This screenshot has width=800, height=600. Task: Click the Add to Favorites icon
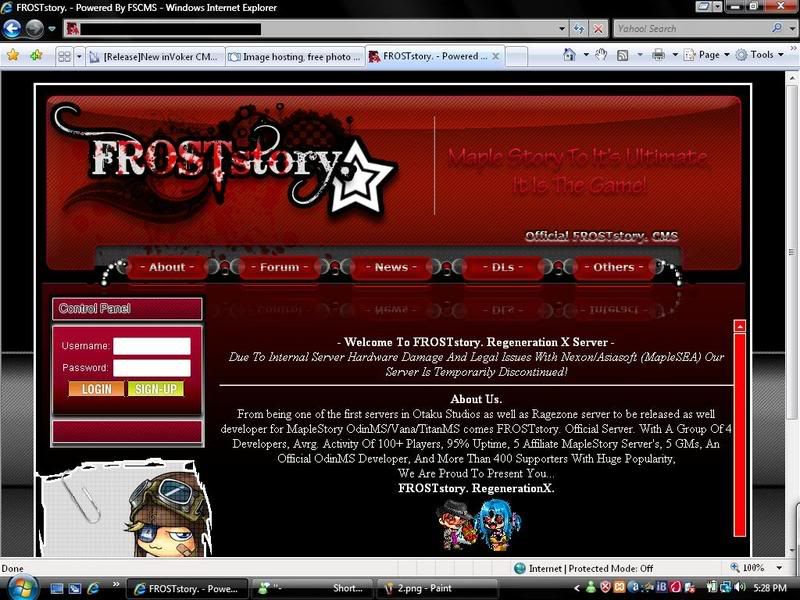[x=36, y=55]
